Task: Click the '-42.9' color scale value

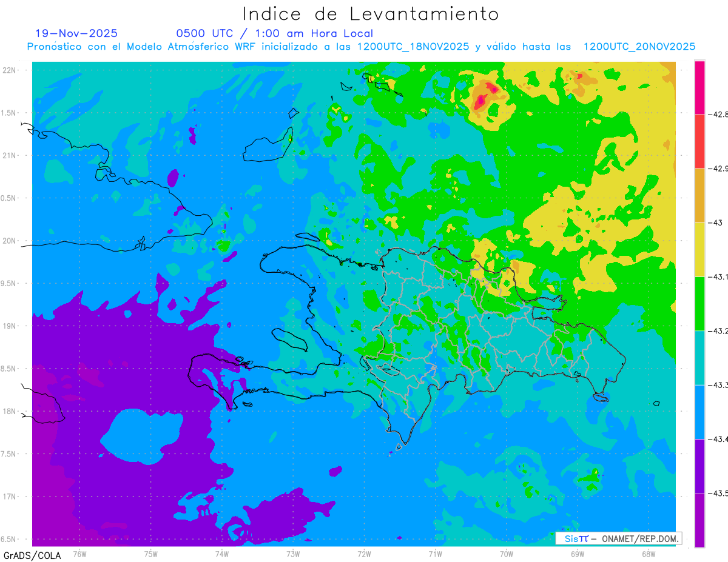Action: (718, 169)
